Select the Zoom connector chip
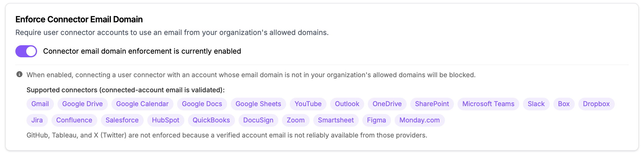 pyautogui.click(x=295, y=120)
